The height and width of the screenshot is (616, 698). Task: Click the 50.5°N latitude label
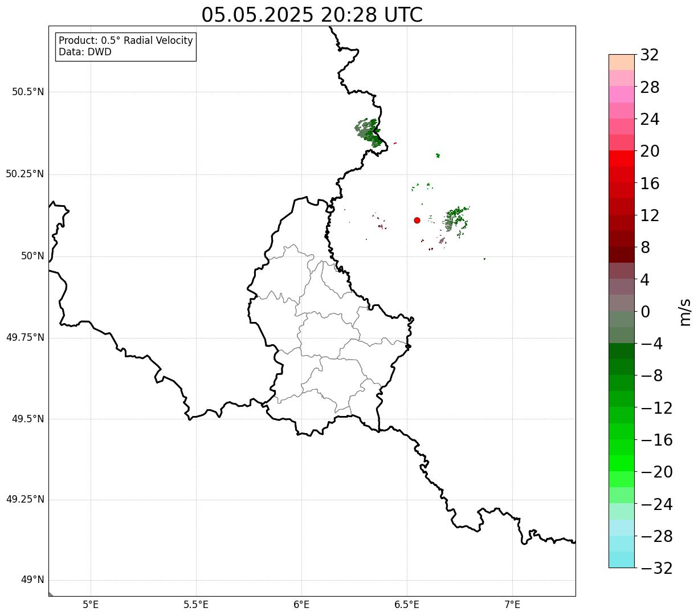(28, 92)
